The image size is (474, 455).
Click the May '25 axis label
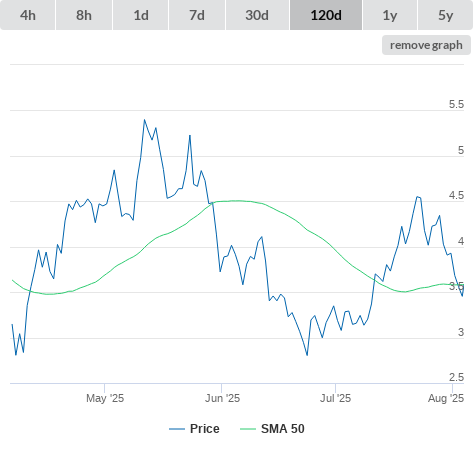pyautogui.click(x=105, y=398)
